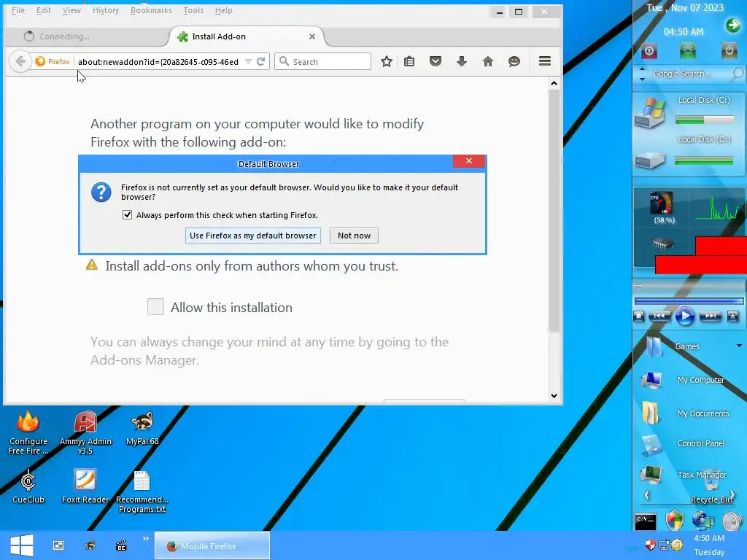Click sidebar shortcuts right chevron arrow
The height and width of the screenshot is (560, 747).
(x=732, y=495)
